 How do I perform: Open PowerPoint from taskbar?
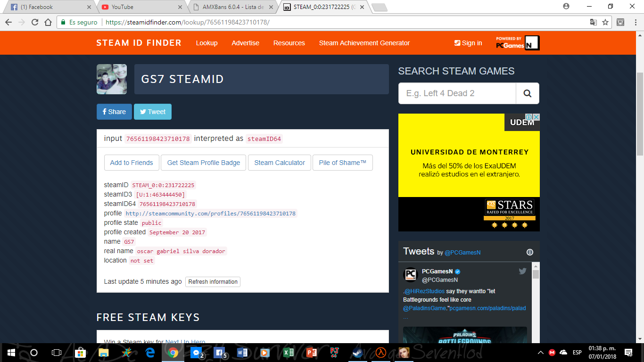(311, 353)
